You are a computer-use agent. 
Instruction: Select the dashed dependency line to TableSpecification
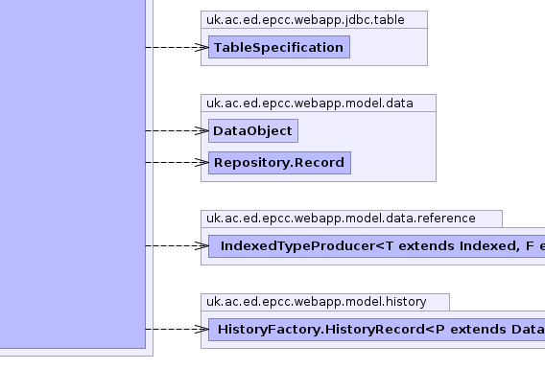(171, 47)
